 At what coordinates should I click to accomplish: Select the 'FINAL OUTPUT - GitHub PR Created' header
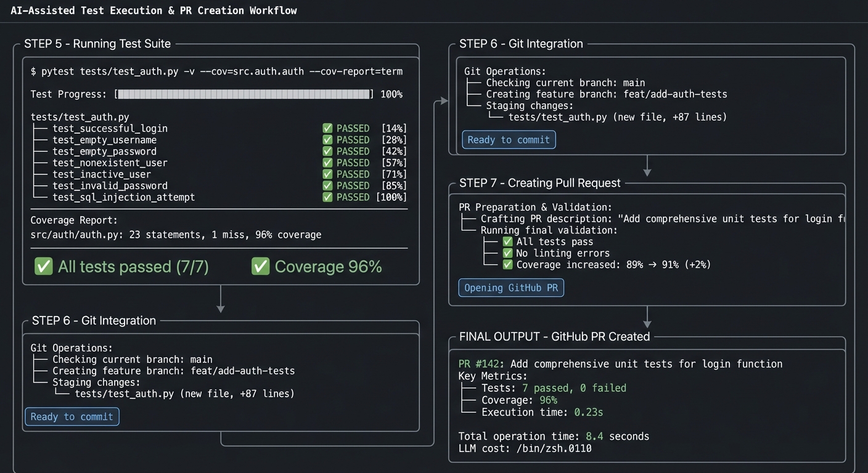pos(554,336)
